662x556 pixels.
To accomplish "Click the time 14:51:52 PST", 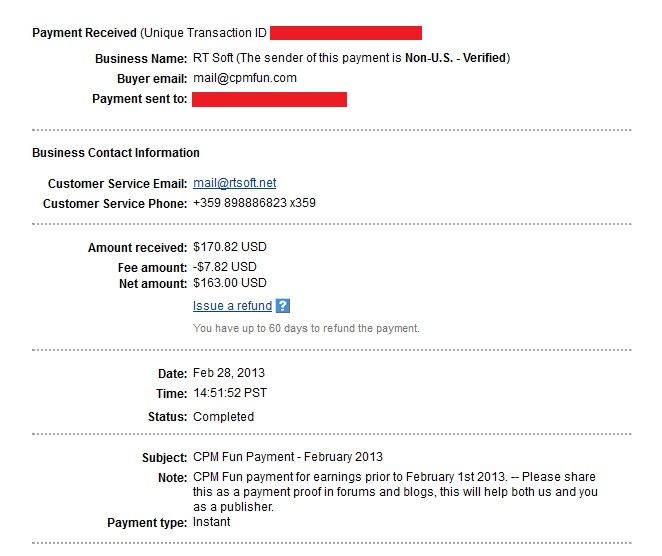I will click(x=230, y=393).
